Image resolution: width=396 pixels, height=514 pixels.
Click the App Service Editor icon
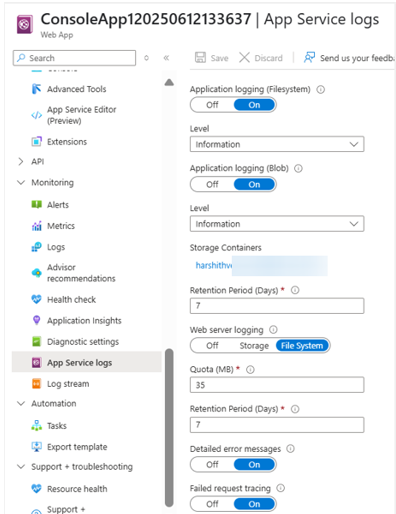(36, 115)
